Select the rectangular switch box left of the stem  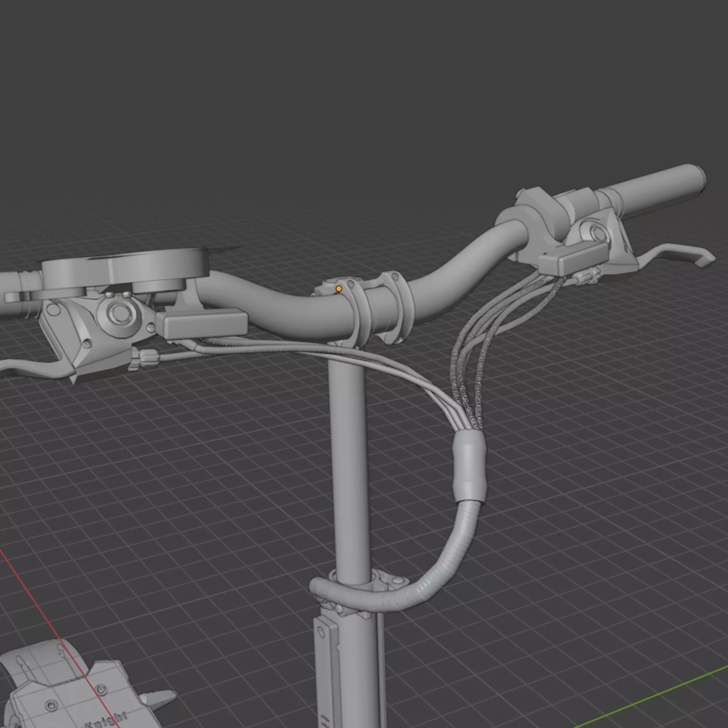(202, 323)
